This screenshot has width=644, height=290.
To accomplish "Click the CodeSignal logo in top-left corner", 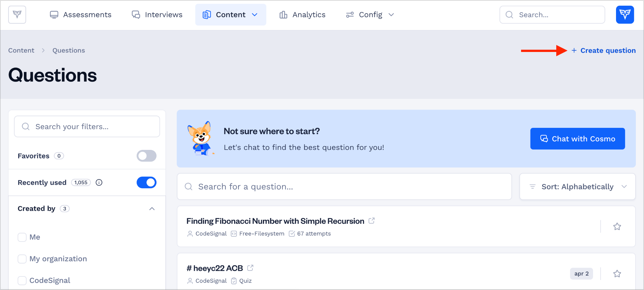I will 17,14.
